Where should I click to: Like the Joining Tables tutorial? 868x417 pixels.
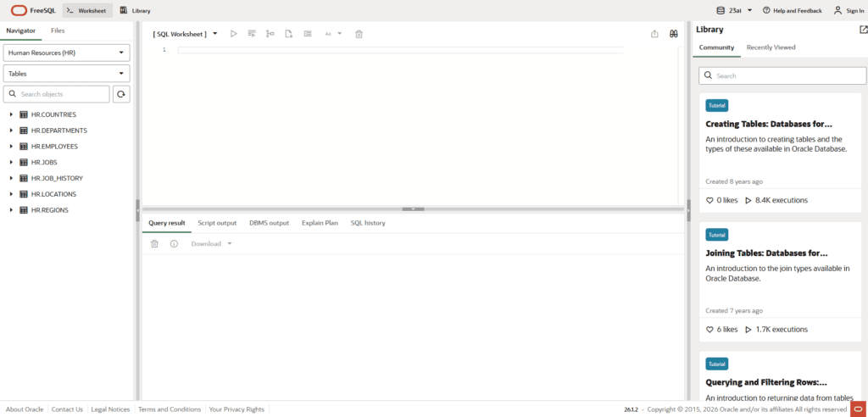[710, 329]
